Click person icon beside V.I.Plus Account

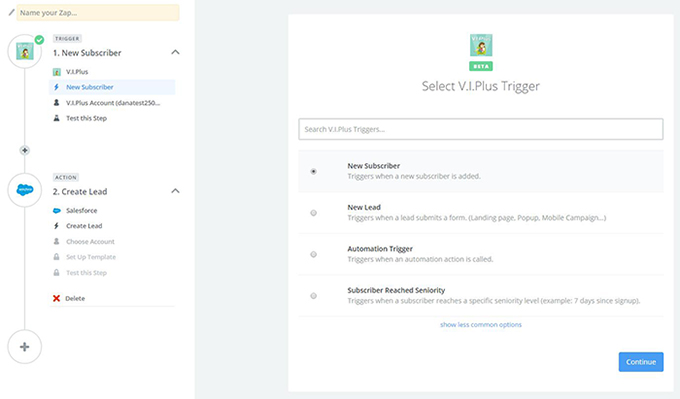coord(56,103)
